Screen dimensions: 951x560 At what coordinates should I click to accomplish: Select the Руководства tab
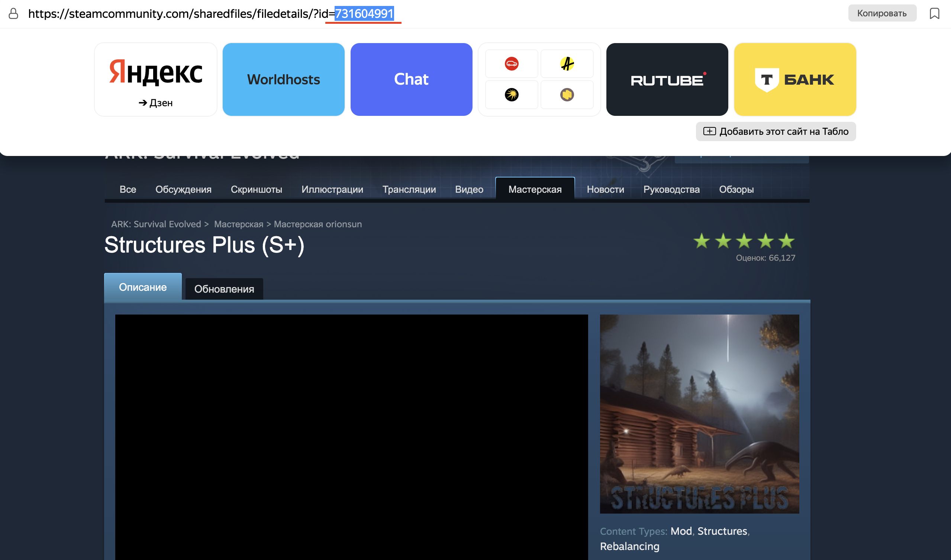[x=671, y=189]
